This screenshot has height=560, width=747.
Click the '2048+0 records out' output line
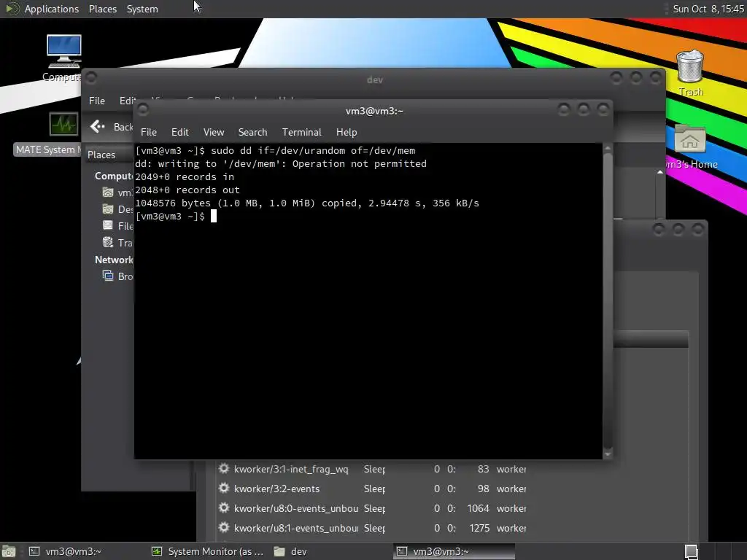pyautogui.click(x=187, y=190)
